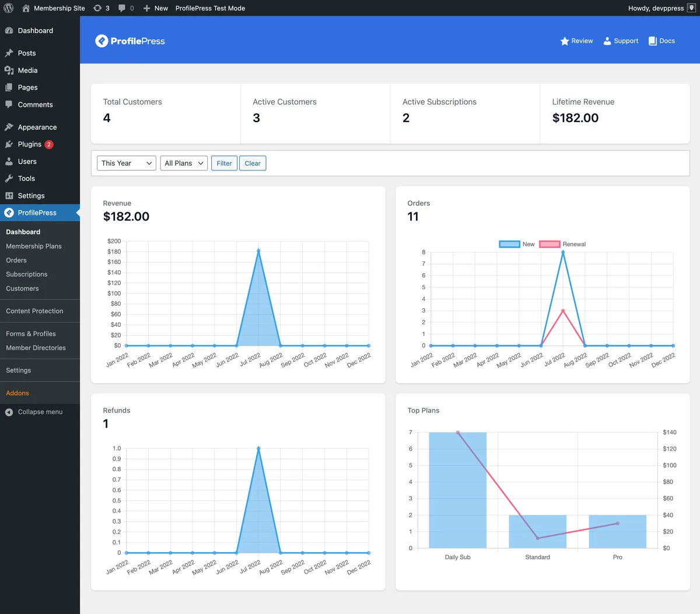
Task: Toggle the Renewal series legend in Orders chart
Action: point(562,244)
